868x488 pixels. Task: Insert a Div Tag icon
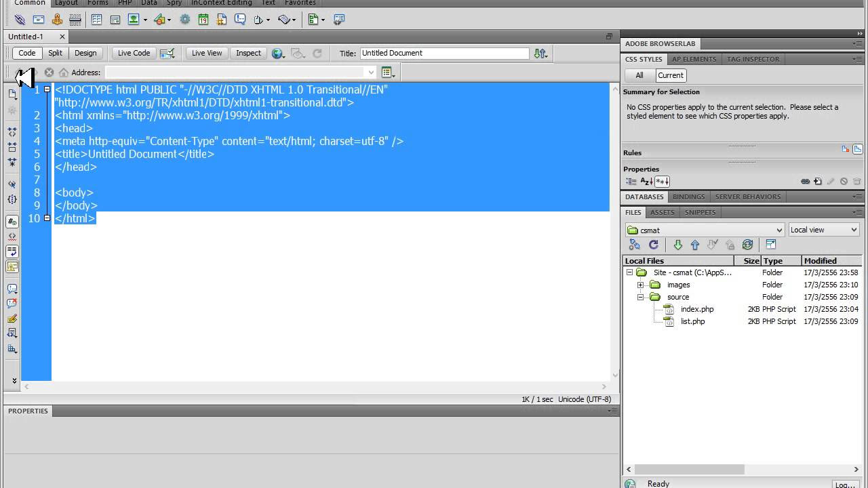tap(115, 20)
